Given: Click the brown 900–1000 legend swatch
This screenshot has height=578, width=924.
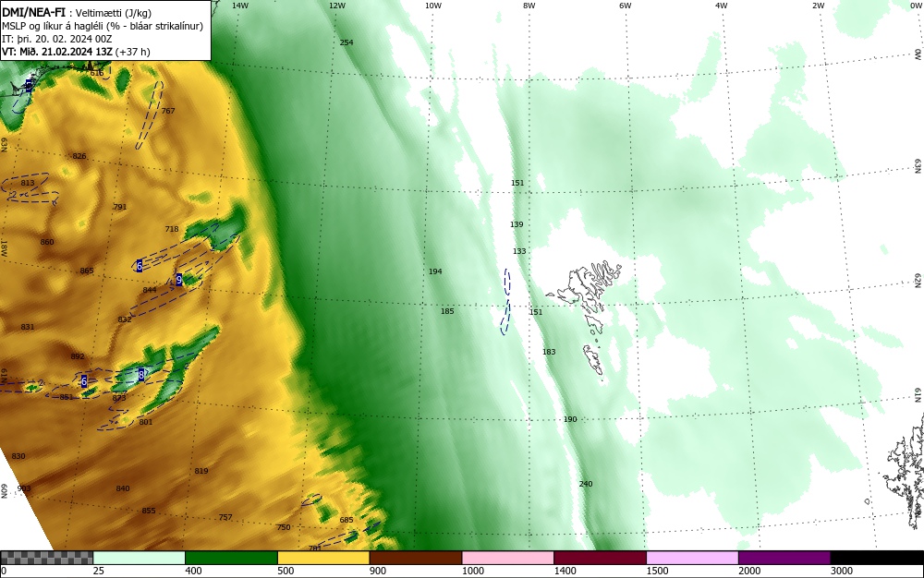Looking at the screenshot, I should coord(416,558).
